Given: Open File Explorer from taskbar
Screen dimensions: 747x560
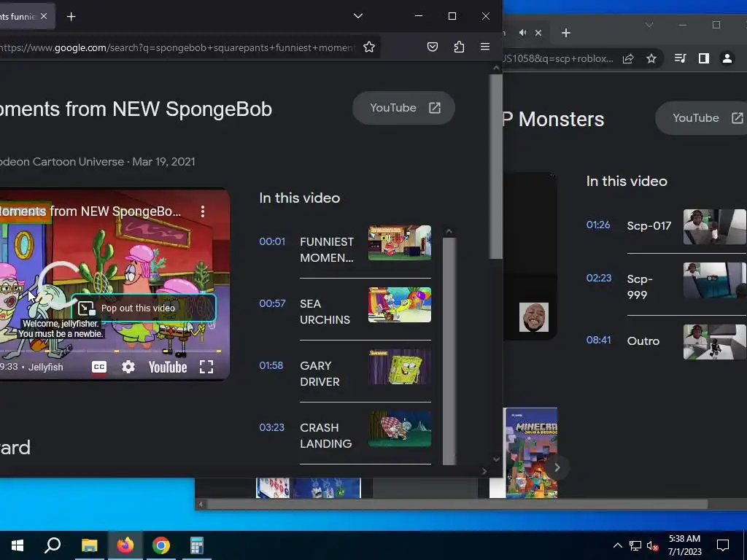Looking at the screenshot, I should coord(89,545).
